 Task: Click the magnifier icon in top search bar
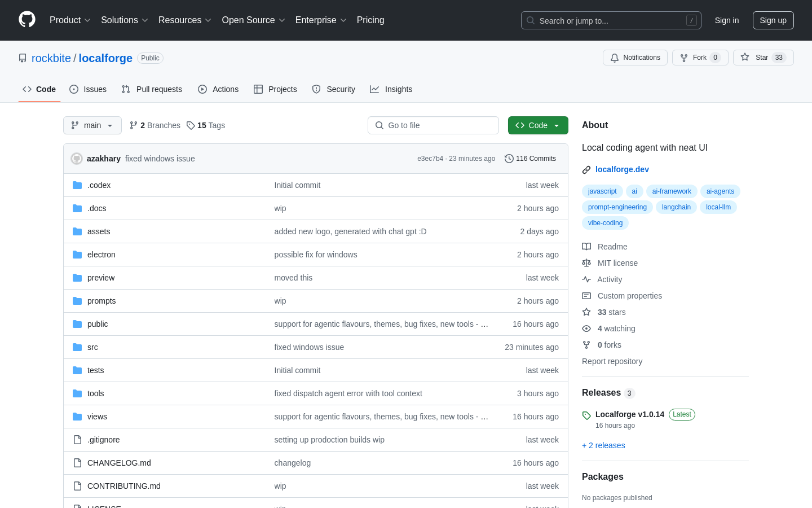point(531,20)
